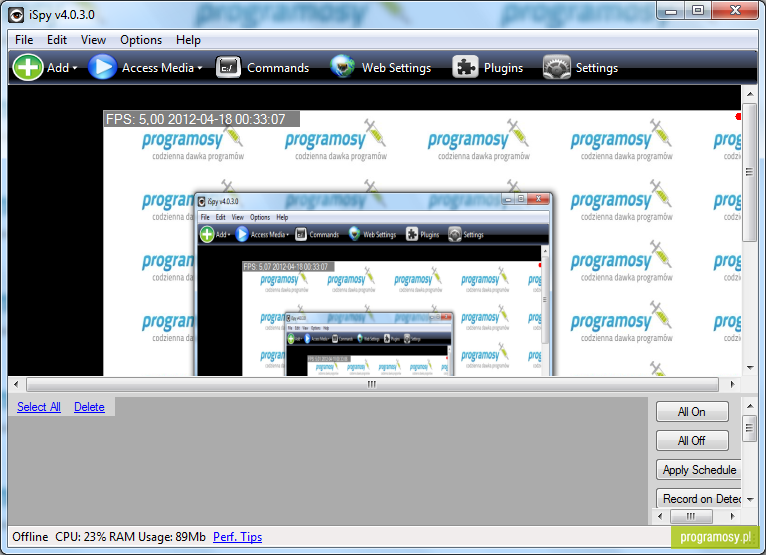Click the camera view horizontal scrollbar thumb
The height and width of the screenshot is (555, 766).
tap(372, 384)
